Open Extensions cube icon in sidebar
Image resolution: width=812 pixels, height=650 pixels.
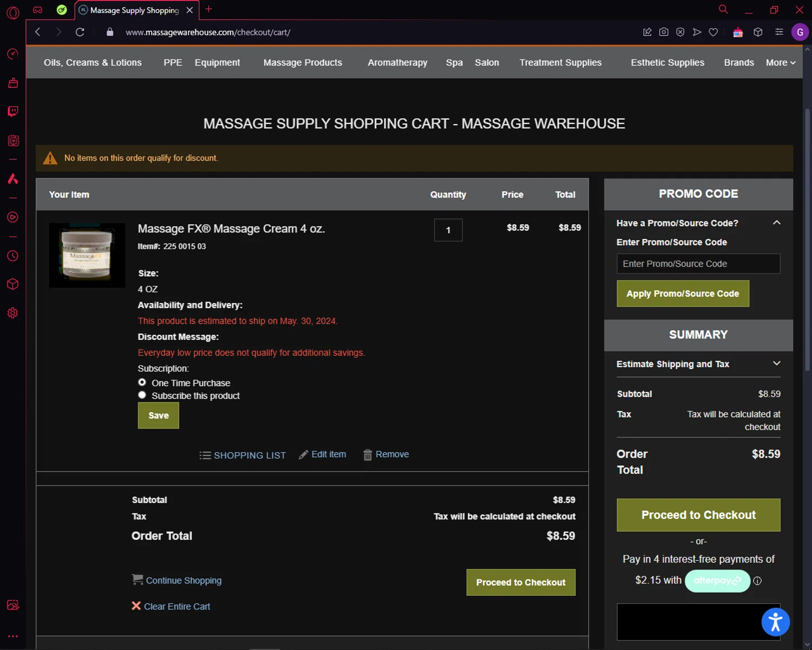[13, 284]
